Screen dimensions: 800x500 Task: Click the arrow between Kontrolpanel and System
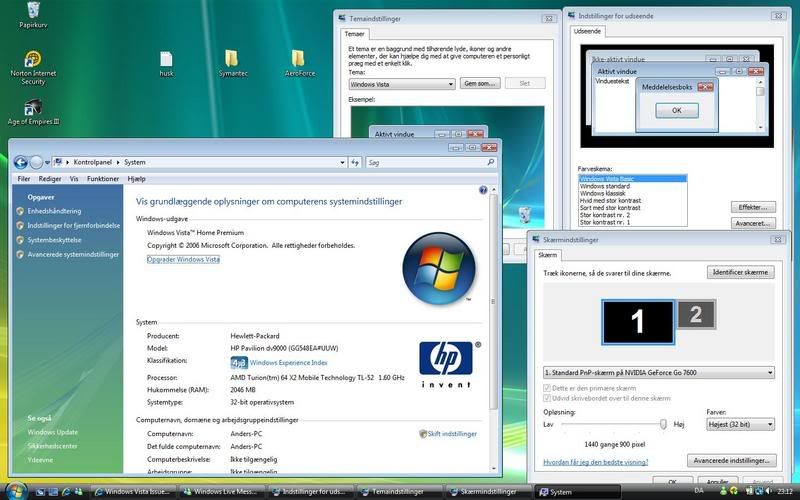(118, 162)
